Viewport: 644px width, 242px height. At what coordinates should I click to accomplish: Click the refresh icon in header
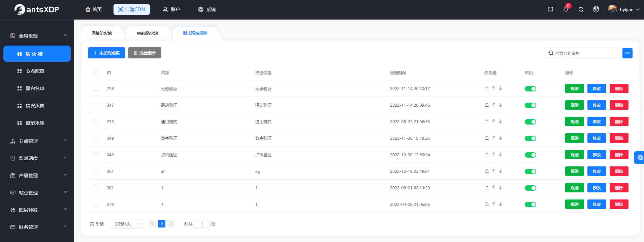click(581, 9)
